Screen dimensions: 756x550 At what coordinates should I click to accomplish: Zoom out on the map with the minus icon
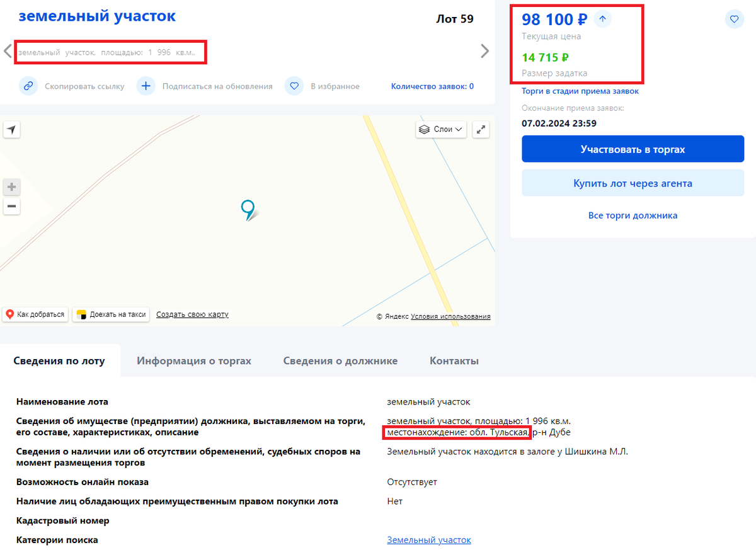pos(11,207)
